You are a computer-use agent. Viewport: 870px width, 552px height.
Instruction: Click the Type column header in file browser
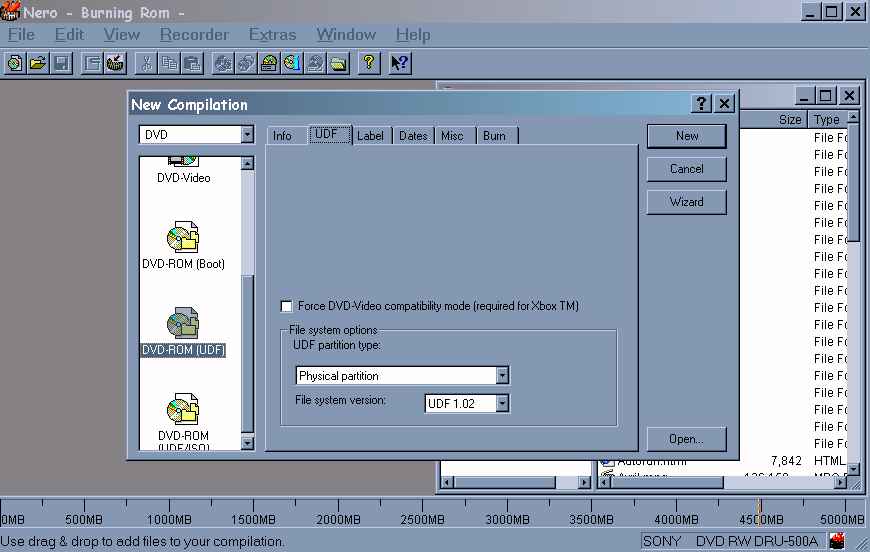pos(827,119)
